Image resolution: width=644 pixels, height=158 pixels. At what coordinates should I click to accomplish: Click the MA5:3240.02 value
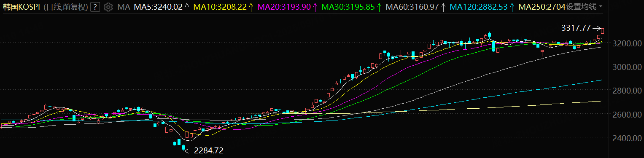click(158, 7)
